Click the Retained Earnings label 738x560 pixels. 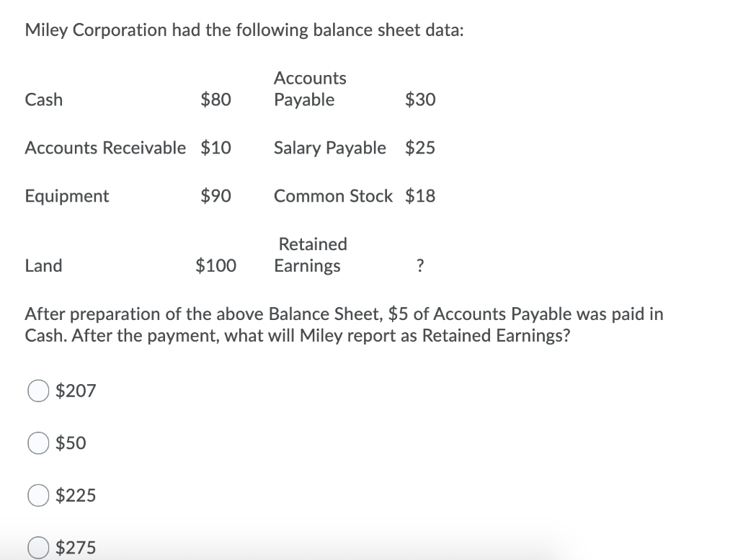[311, 255]
